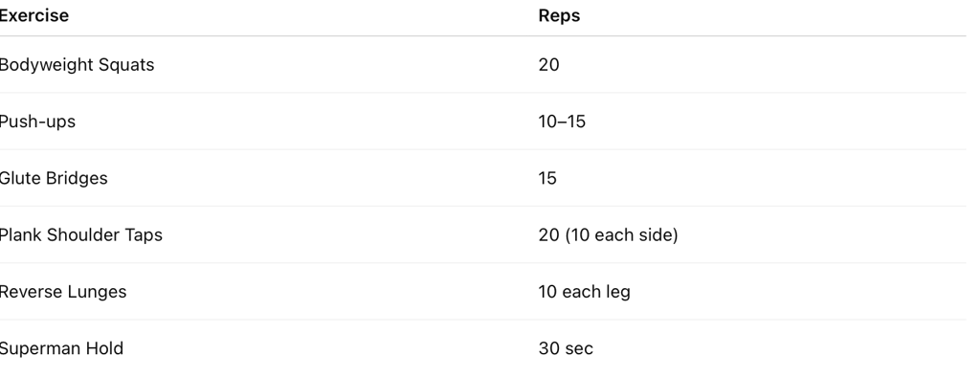Click the 15 reps value for Glute Bridges
The width and height of the screenshot is (980, 377).
(547, 178)
